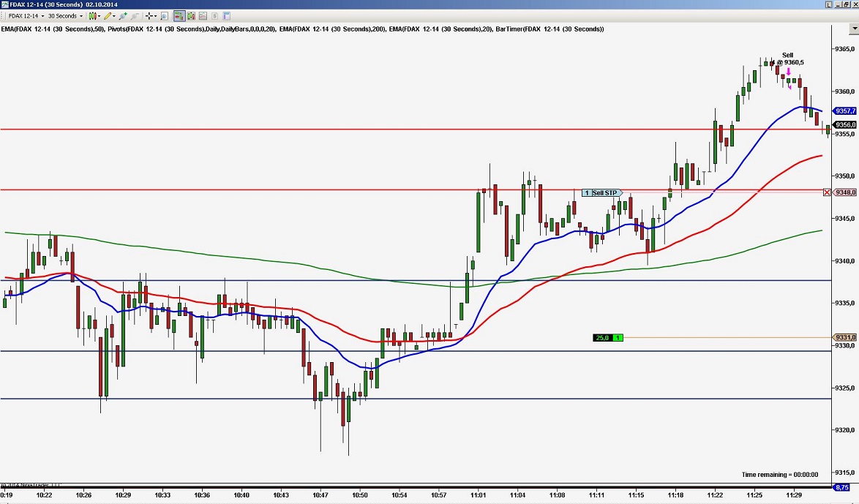The width and height of the screenshot is (859, 504).
Task: Click the indicators candle icon on the toolbar
Action: coord(190,15)
